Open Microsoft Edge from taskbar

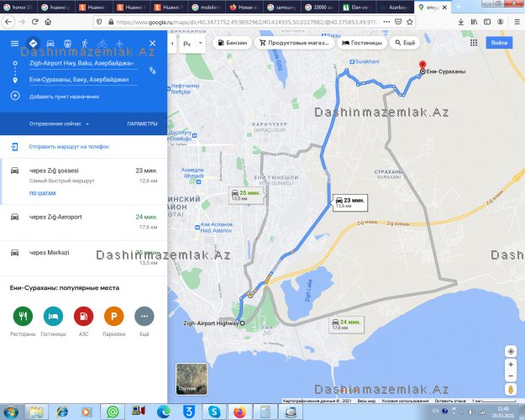click(x=164, y=412)
